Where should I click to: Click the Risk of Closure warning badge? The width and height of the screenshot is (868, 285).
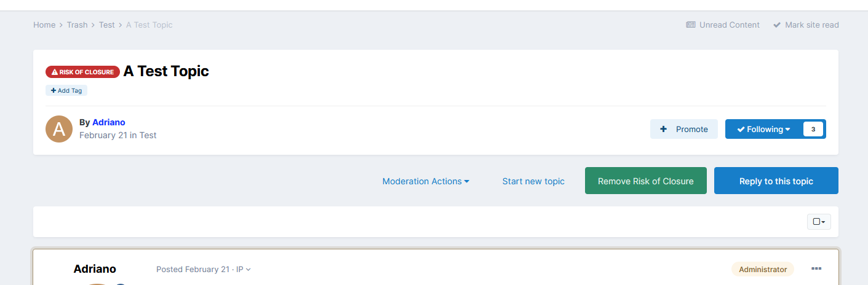point(82,72)
